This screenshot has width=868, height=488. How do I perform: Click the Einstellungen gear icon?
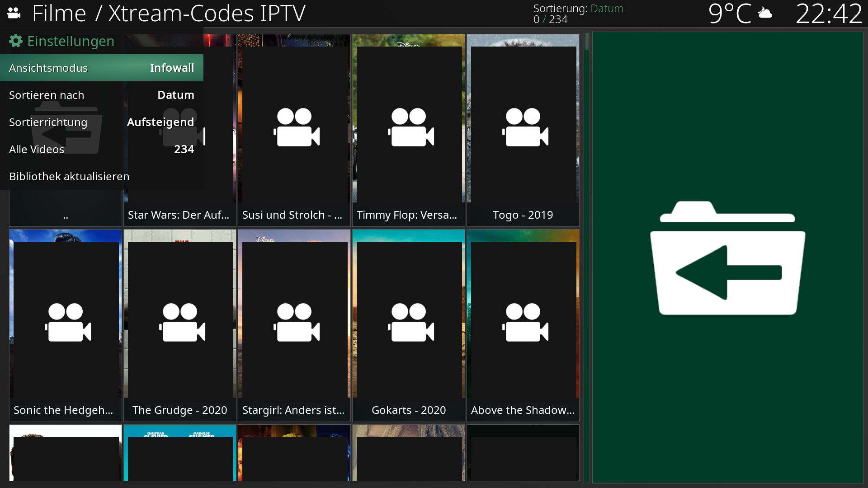click(x=16, y=41)
